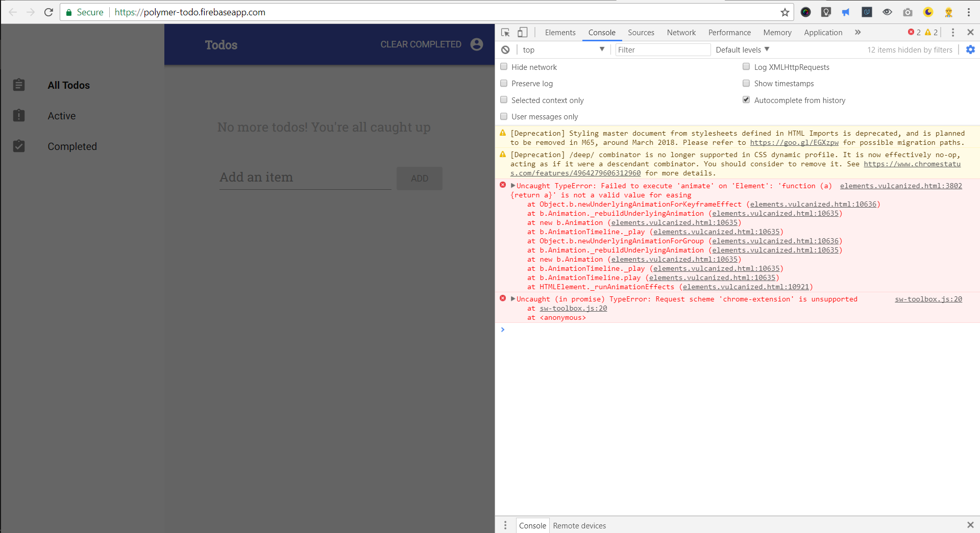Focus the console Filter field
Screen dimensions: 980x533
click(x=663, y=49)
